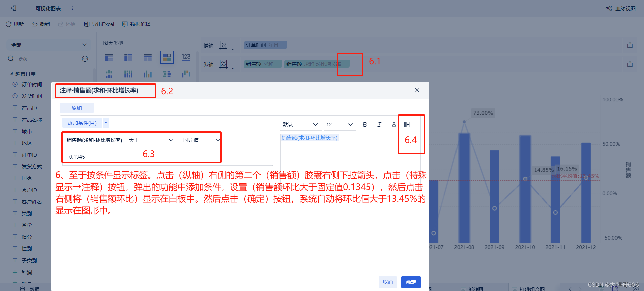The width and height of the screenshot is (644, 291).
Task: Click the 纵轴 axis settings icon
Action: (223, 64)
